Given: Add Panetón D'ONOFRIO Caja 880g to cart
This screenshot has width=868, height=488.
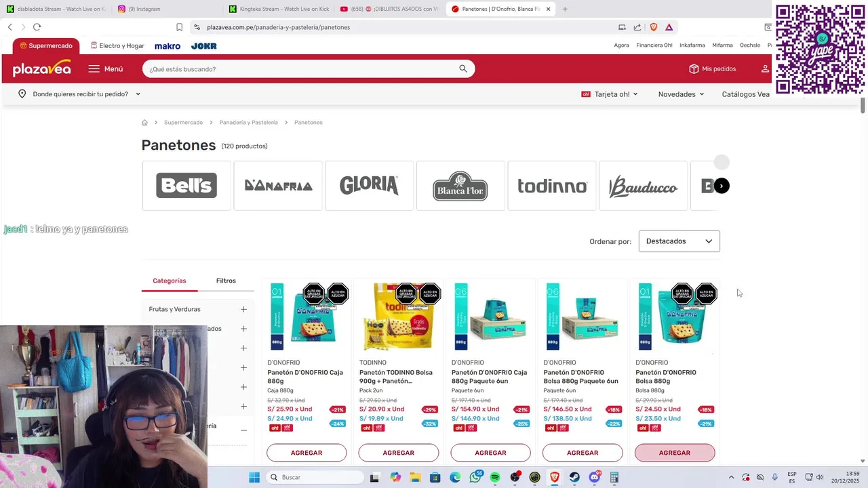Looking at the screenshot, I should point(307,453).
